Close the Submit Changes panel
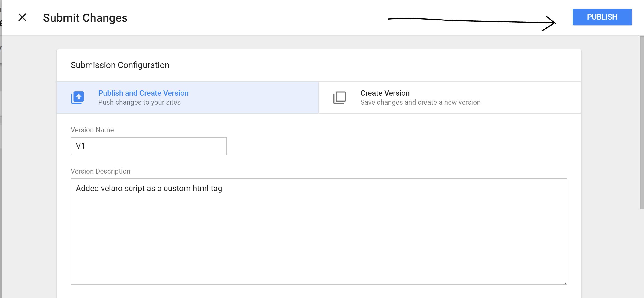 pos(22,17)
